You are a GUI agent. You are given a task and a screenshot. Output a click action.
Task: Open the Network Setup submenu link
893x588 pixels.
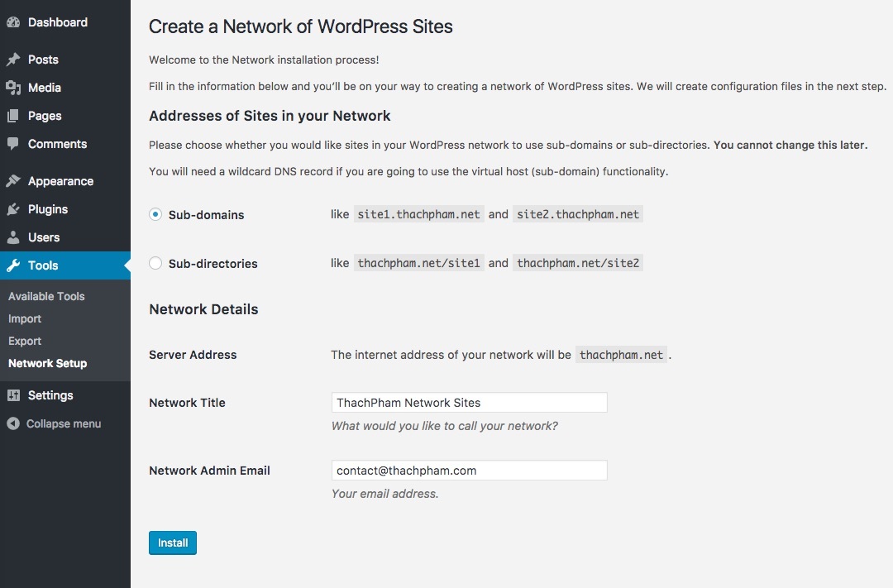click(x=47, y=364)
